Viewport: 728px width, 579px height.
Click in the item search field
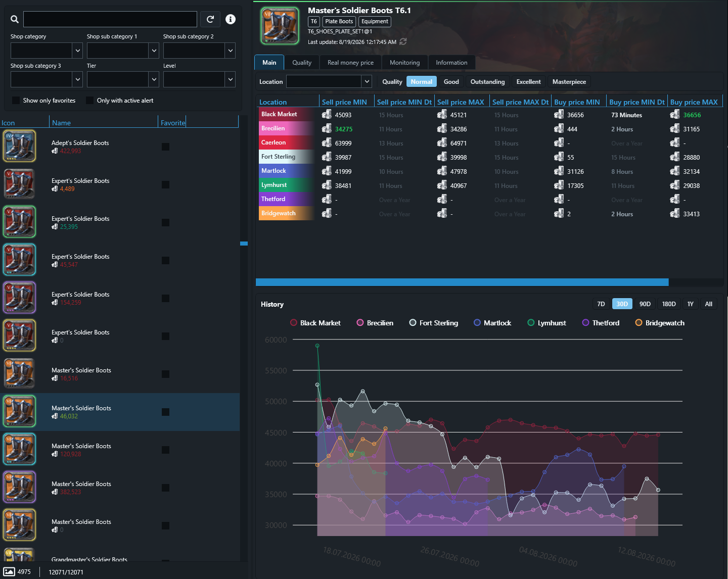[x=110, y=19]
